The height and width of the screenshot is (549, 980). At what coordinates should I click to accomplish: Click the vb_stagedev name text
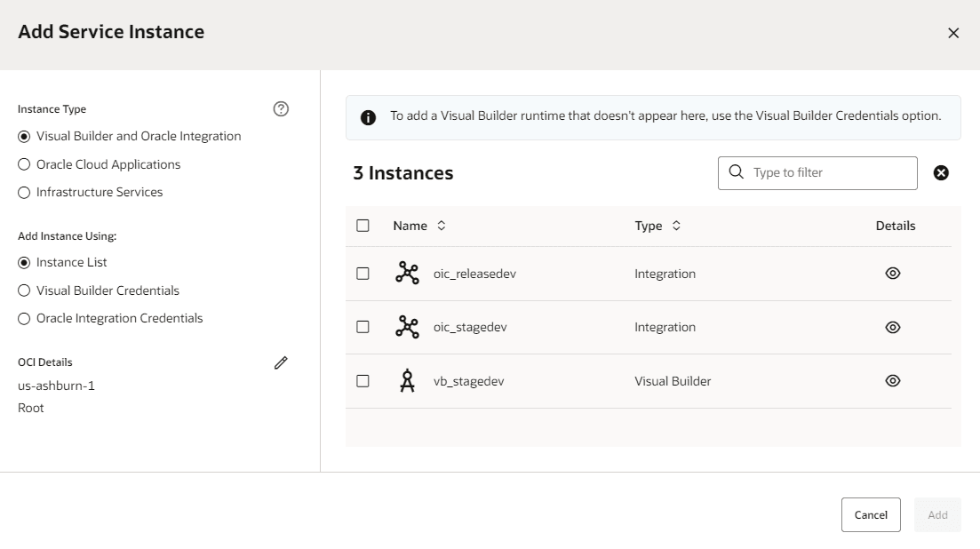point(469,381)
